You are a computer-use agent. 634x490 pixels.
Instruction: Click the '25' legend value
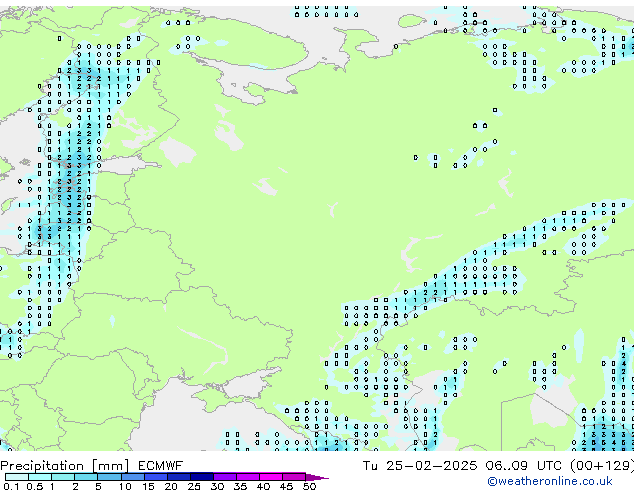pyautogui.click(x=194, y=486)
